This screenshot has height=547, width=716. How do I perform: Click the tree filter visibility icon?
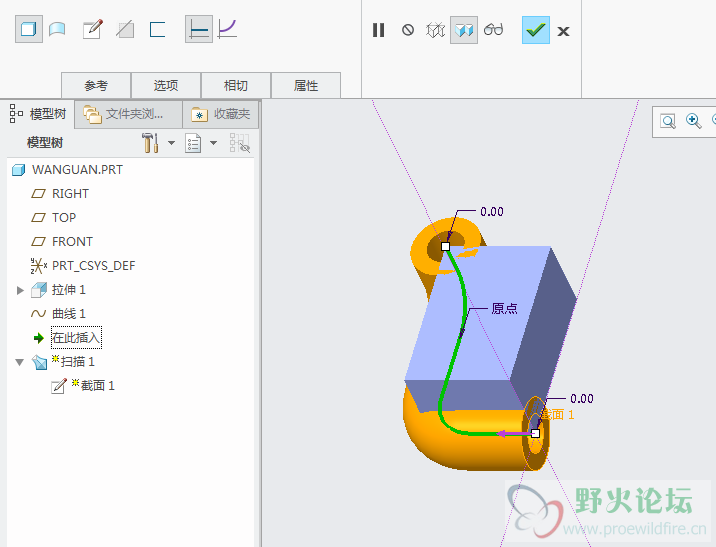[x=239, y=143]
